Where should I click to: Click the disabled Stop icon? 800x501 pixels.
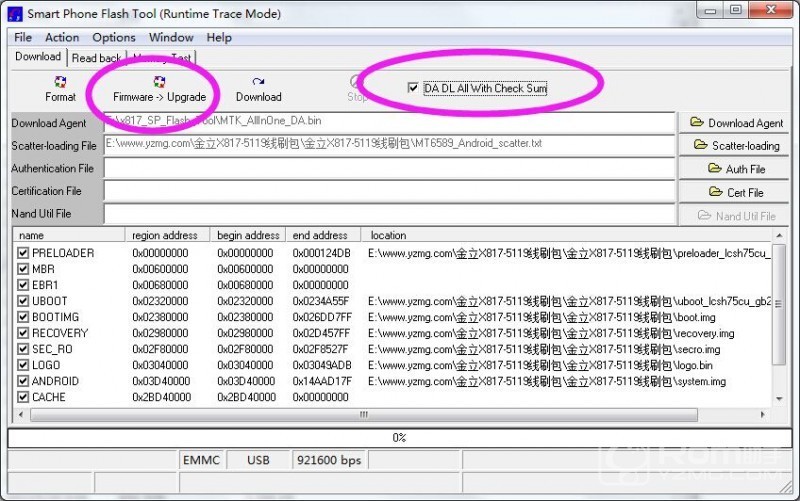point(356,82)
